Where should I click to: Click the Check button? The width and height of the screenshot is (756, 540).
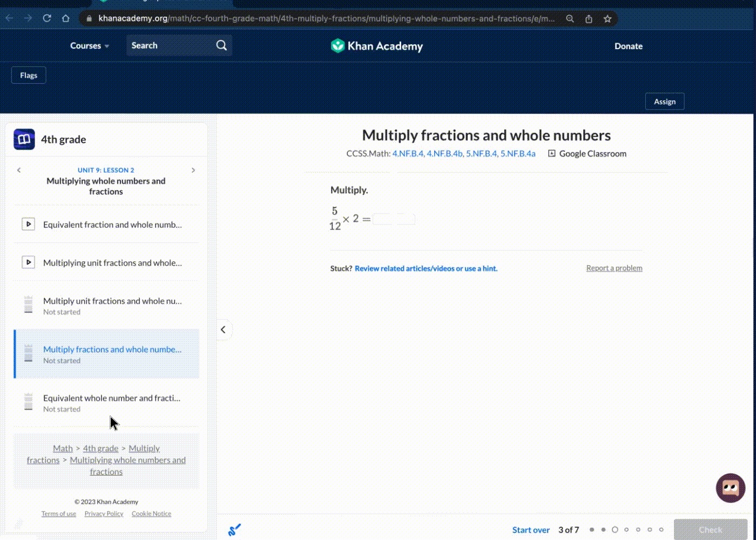click(711, 530)
